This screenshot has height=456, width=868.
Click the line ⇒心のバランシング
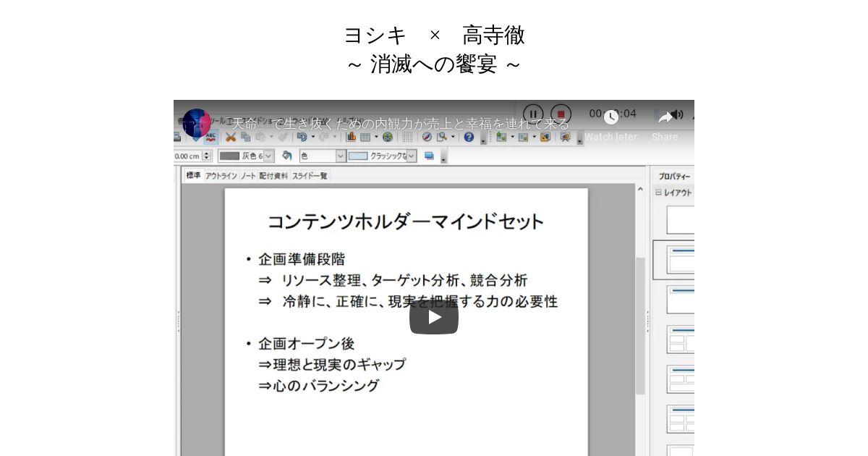pyautogui.click(x=318, y=386)
